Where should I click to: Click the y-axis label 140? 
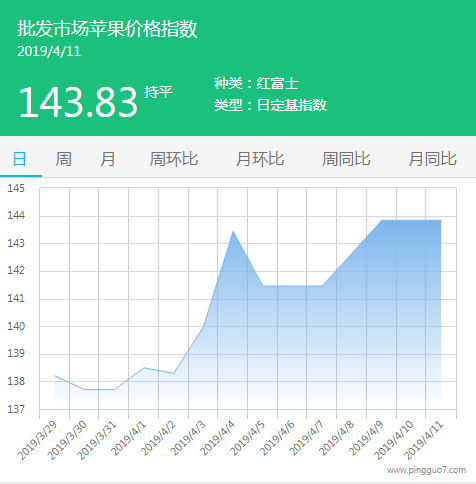click(x=16, y=326)
